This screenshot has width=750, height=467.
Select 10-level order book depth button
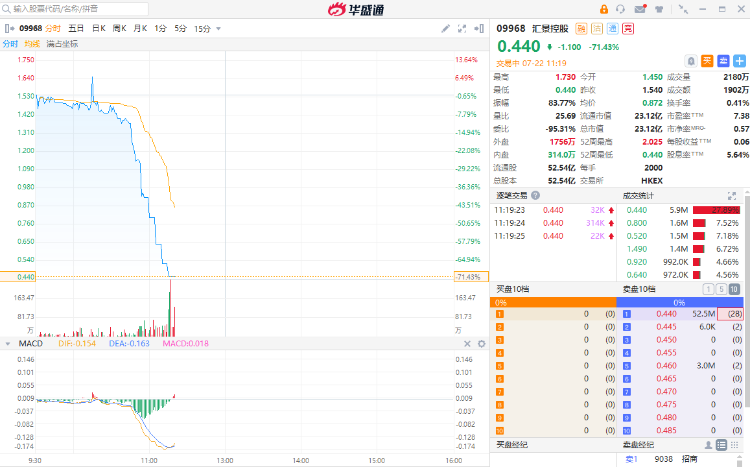pyautogui.click(x=735, y=289)
